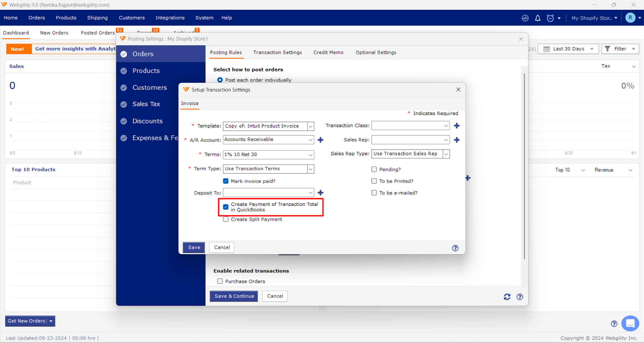Click the refresh icon in Posting Settings
This screenshot has height=343, width=644.
pos(507,297)
